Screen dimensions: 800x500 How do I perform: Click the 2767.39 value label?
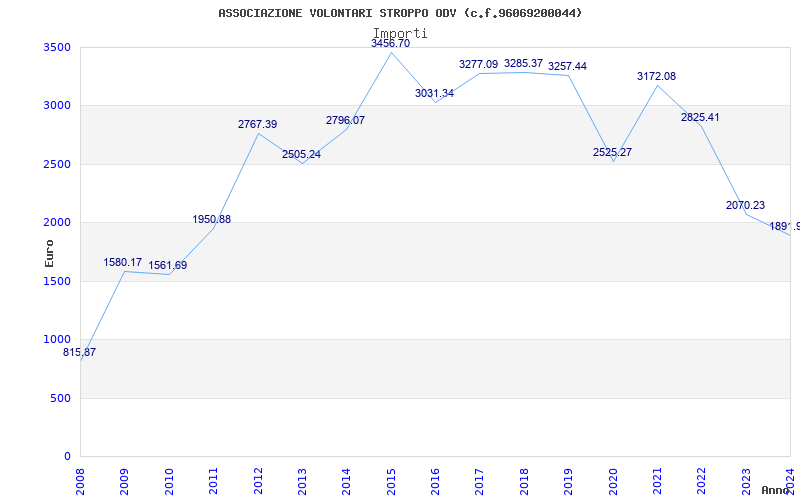257,124
